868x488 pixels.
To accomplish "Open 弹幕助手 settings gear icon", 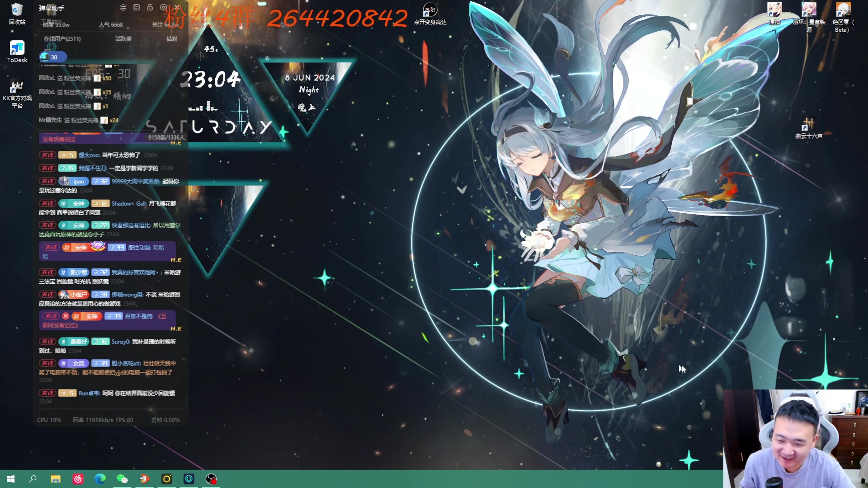I will point(164,8).
